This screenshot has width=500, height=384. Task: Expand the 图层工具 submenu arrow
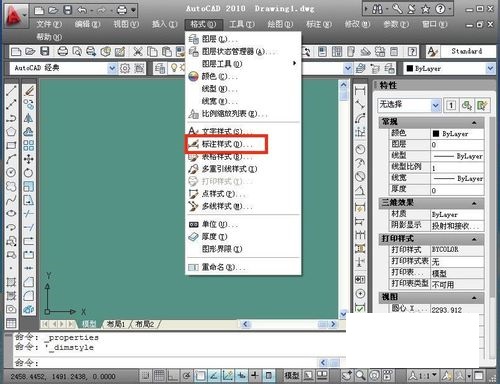[x=294, y=63]
